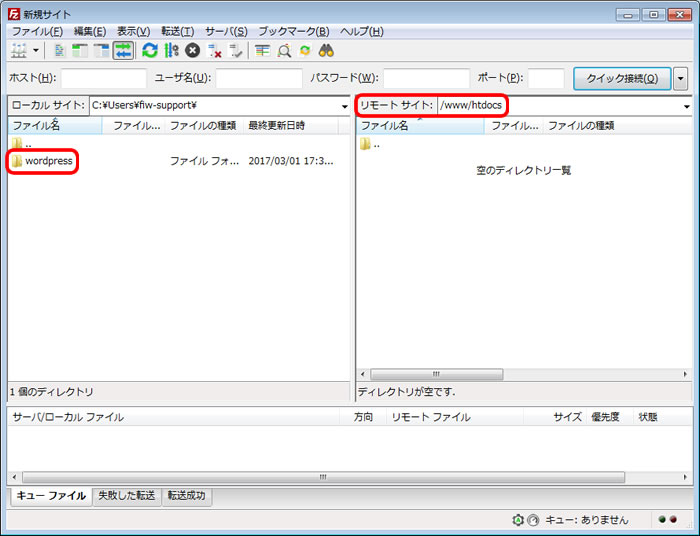Cancel the current operation
The image size is (700, 536).
[192, 50]
